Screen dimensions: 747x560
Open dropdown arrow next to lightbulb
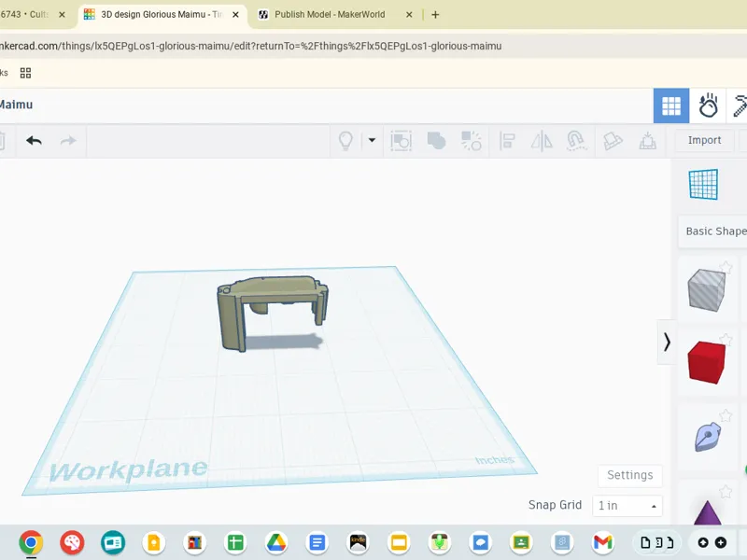point(372,141)
